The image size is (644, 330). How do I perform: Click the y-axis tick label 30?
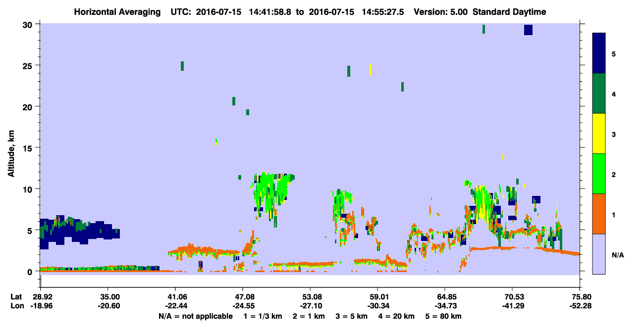pyautogui.click(x=29, y=24)
